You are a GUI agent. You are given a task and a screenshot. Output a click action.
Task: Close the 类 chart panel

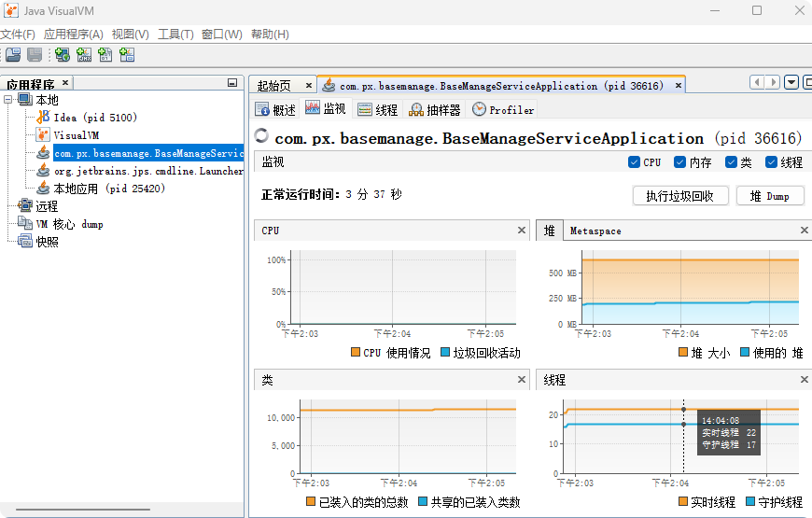(522, 380)
